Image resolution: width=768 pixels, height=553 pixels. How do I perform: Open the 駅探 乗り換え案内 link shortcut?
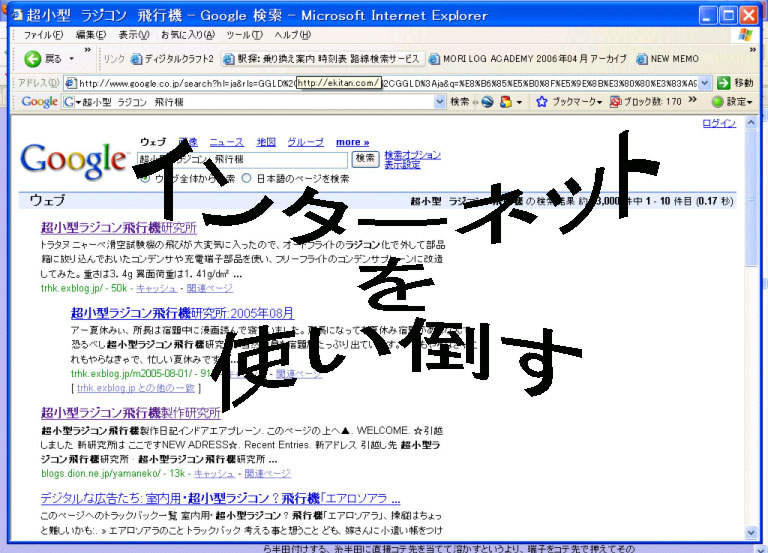[321, 59]
